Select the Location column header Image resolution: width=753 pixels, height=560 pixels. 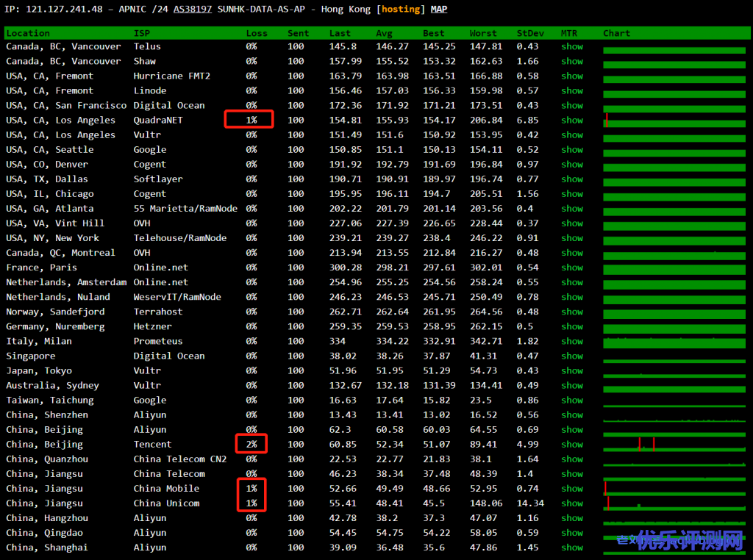28,33
